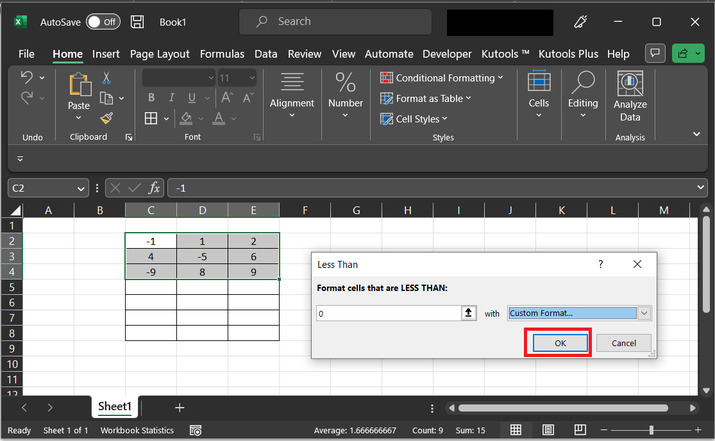The image size is (715, 441).
Task: Toggle the AutoSave switch
Action: coord(102,21)
